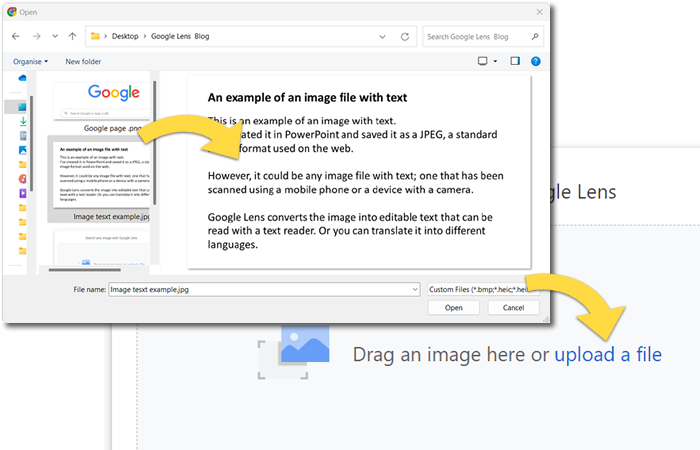
Task: Click the forward navigation arrow
Action: (x=37, y=37)
